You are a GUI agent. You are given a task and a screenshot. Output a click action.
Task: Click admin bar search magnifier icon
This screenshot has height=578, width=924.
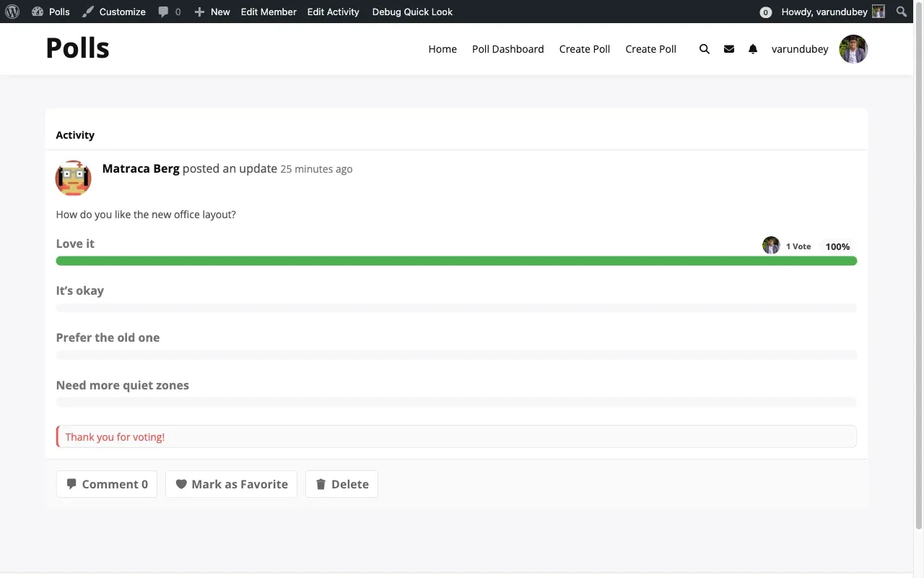(x=902, y=12)
